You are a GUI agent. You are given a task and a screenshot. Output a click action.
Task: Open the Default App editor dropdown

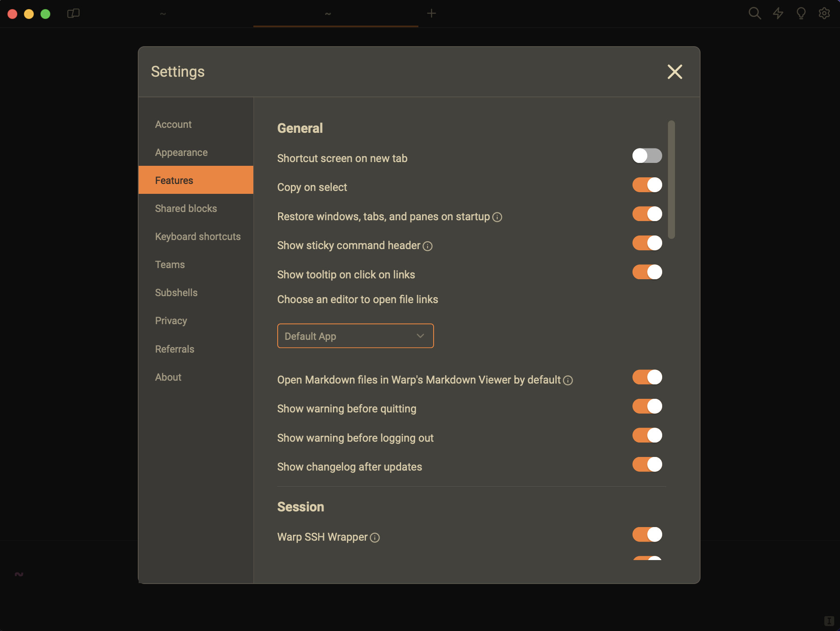pyautogui.click(x=355, y=336)
